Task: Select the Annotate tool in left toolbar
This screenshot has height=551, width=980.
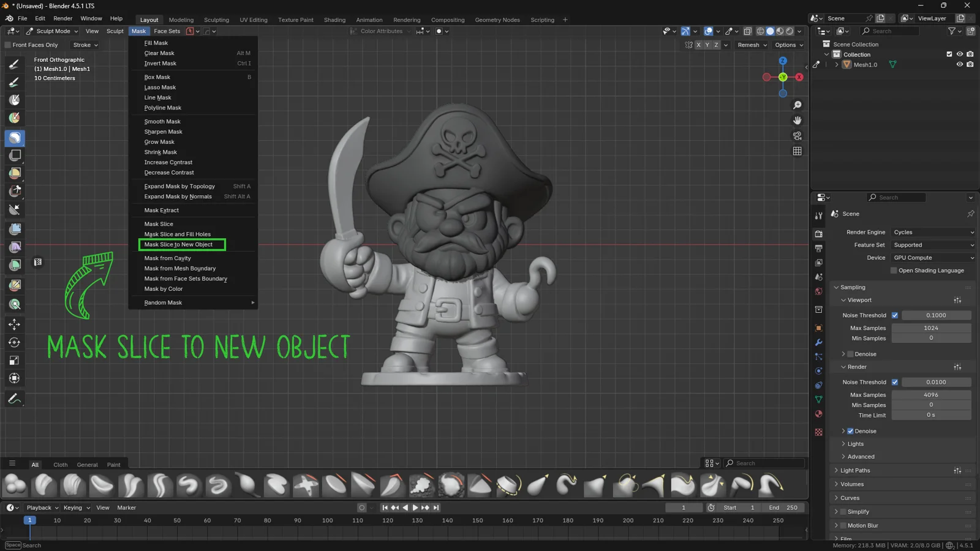Action: pos(15,399)
